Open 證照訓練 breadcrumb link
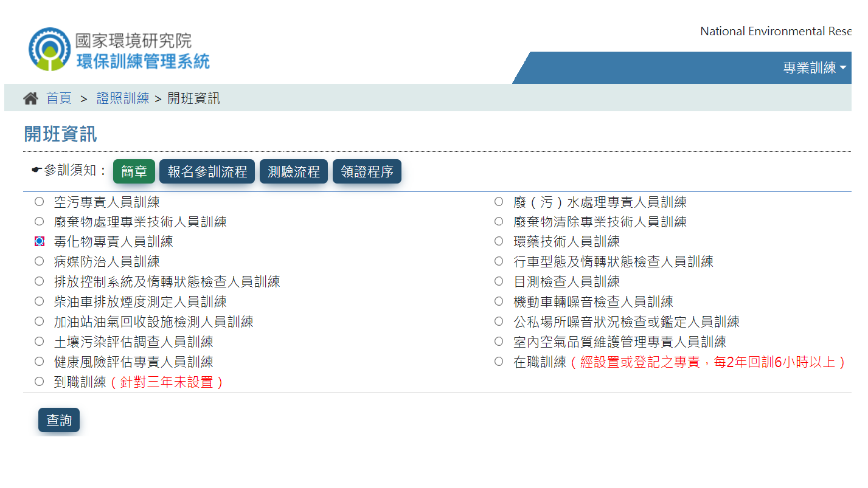Image resolution: width=868 pixels, height=488 pixels. (x=123, y=98)
